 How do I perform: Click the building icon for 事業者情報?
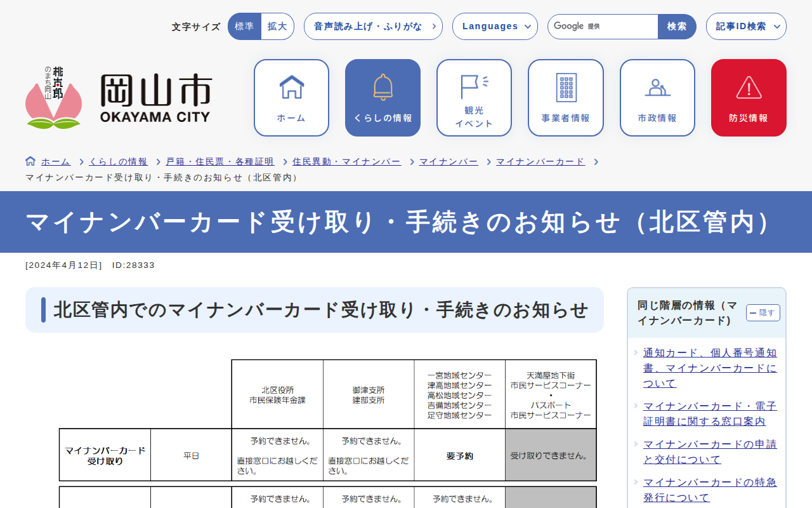pyautogui.click(x=566, y=87)
